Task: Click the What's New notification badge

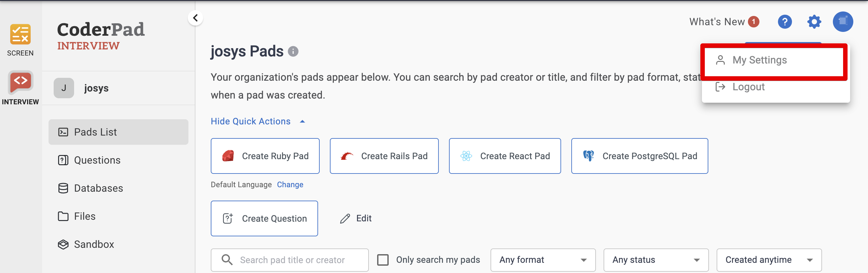Action: 753,22
